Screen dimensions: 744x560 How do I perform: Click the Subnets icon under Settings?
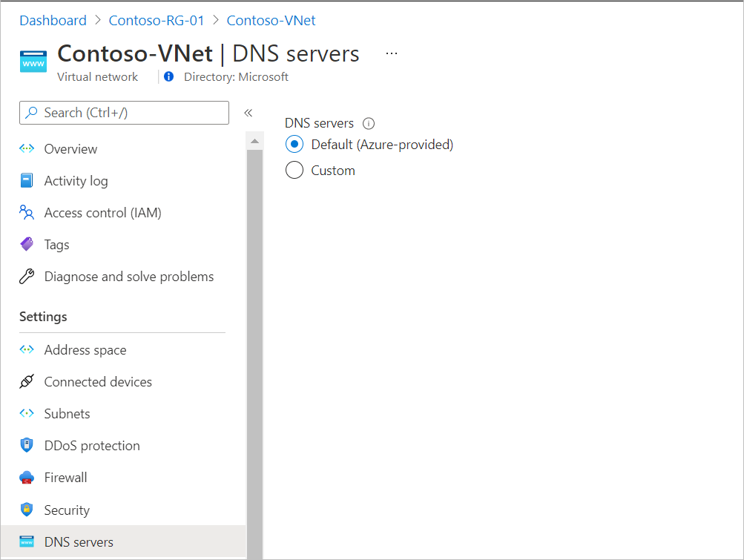pyautogui.click(x=27, y=413)
